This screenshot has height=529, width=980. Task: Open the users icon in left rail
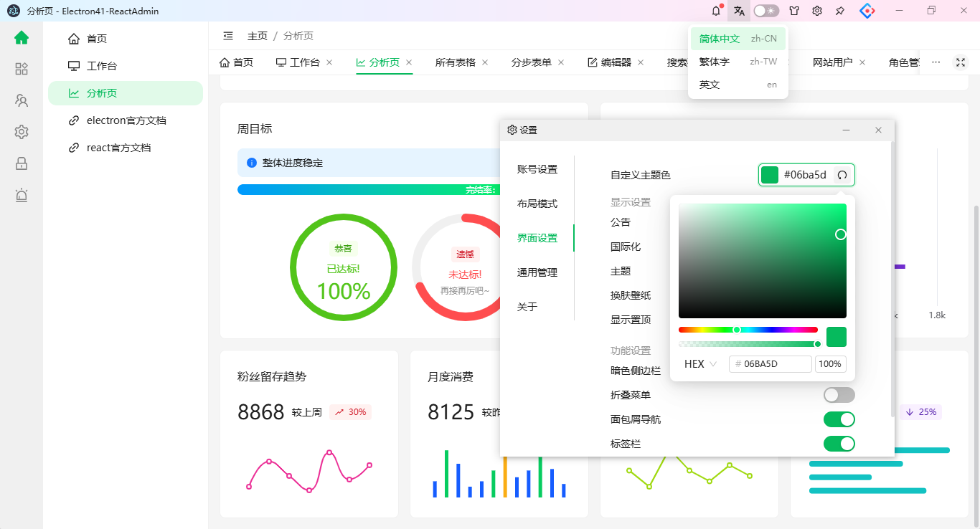click(22, 100)
